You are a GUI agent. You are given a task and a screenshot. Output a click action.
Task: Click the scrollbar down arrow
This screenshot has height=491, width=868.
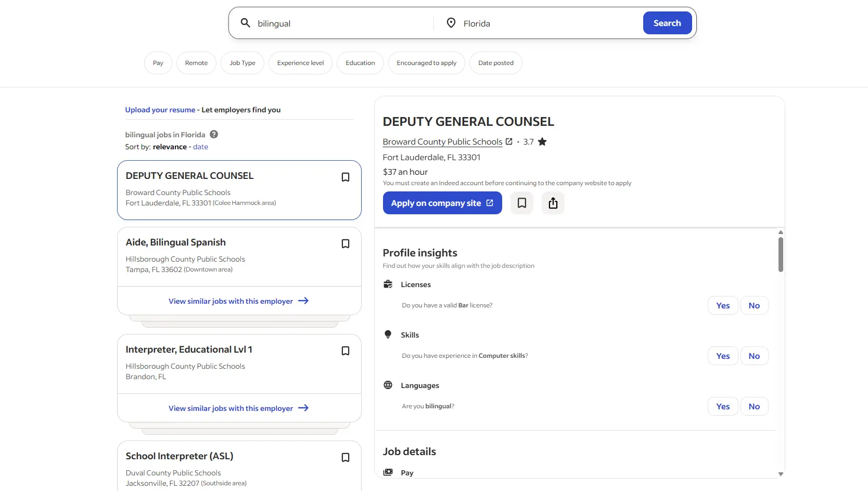(x=781, y=474)
